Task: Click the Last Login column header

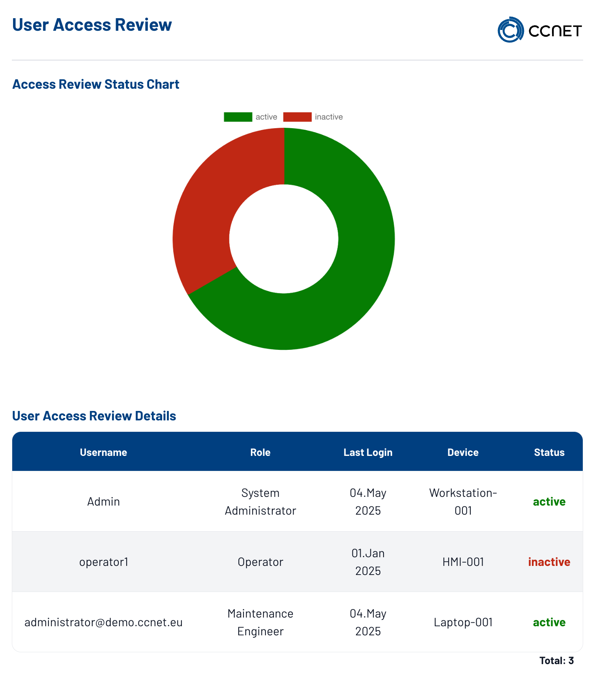Action: tap(368, 452)
